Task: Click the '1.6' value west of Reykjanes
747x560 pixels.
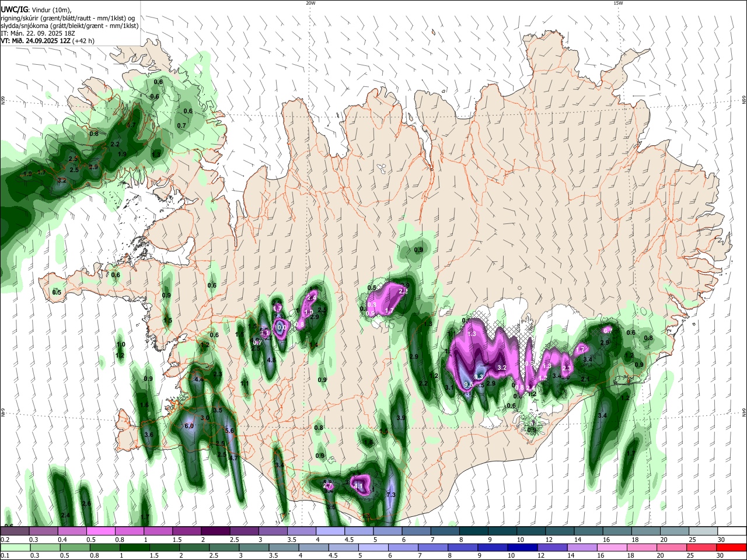Action: pyautogui.click(x=145, y=405)
